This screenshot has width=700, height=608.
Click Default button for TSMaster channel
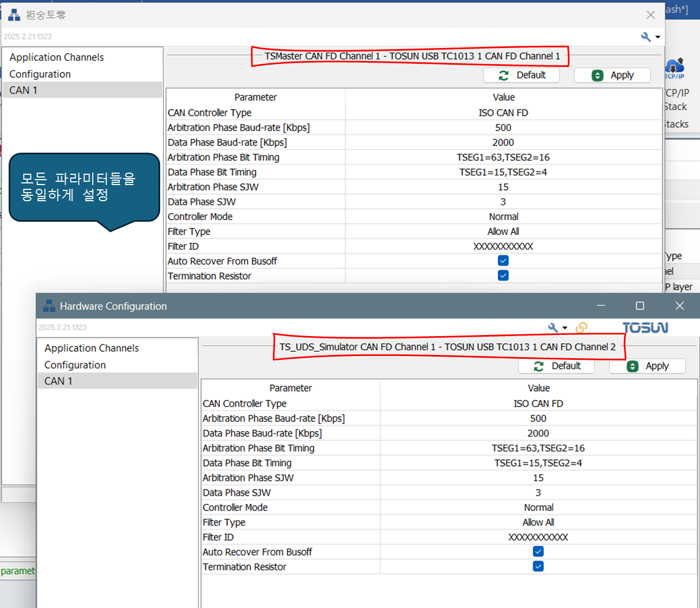(521, 75)
